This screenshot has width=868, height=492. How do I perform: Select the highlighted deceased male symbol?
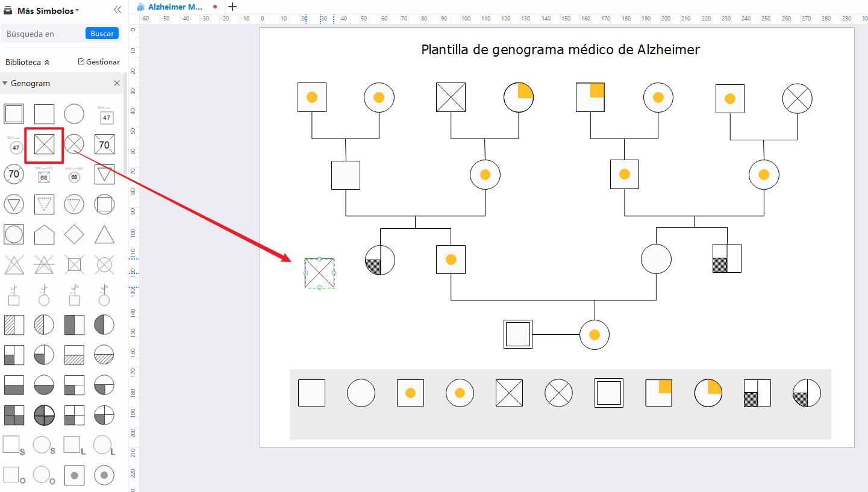43,144
